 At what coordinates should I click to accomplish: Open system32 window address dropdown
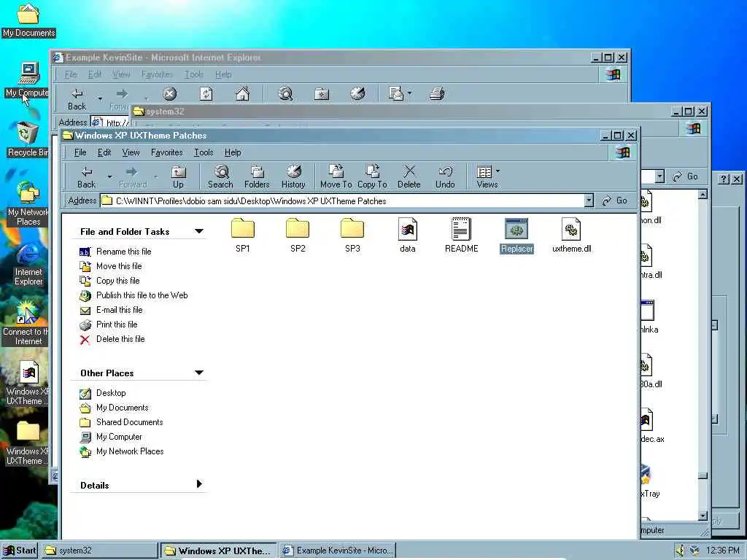pos(659,176)
